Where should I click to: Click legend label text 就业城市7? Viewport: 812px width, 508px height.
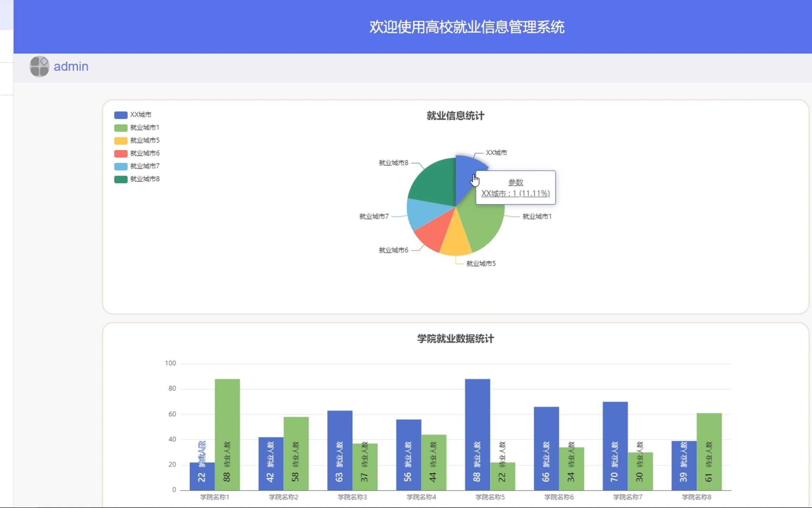(x=145, y=166)
